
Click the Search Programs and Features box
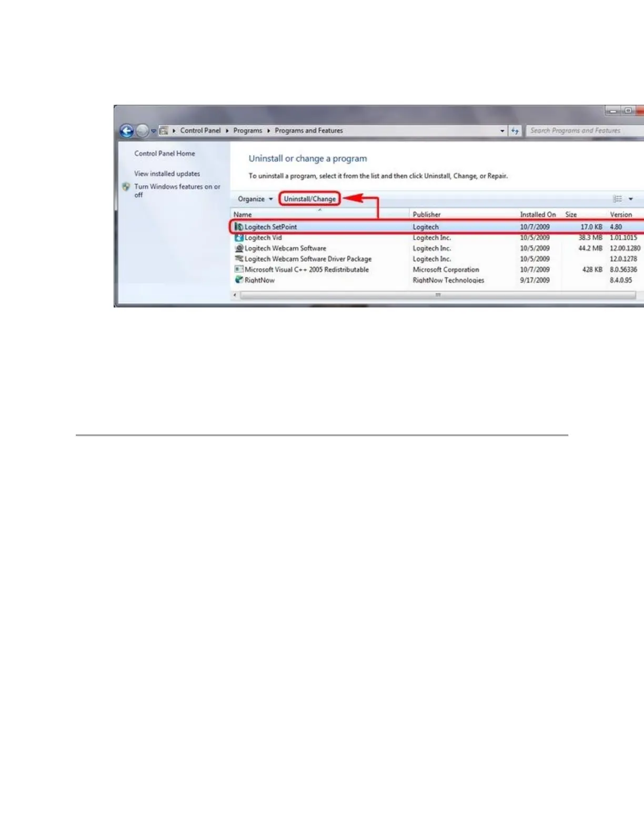coord(584,131)
